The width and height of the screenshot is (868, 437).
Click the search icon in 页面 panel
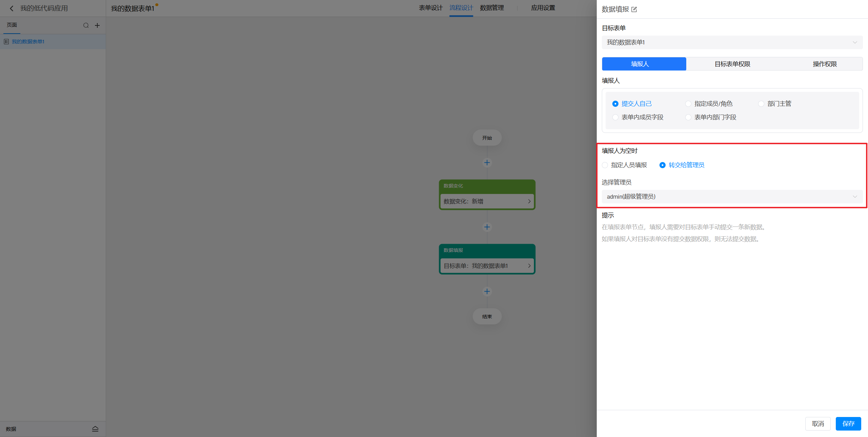click(x=86, y=25)
